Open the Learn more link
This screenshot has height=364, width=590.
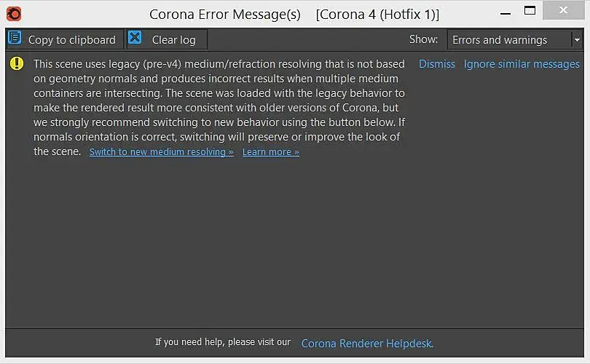(270, 152)
